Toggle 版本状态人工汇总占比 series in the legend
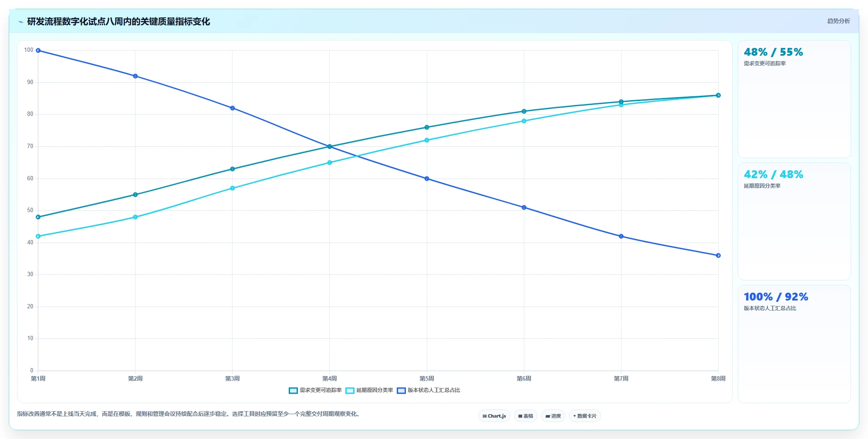Image resolution: width=868 pixels, height=439 pixels. tap(429, 390)
